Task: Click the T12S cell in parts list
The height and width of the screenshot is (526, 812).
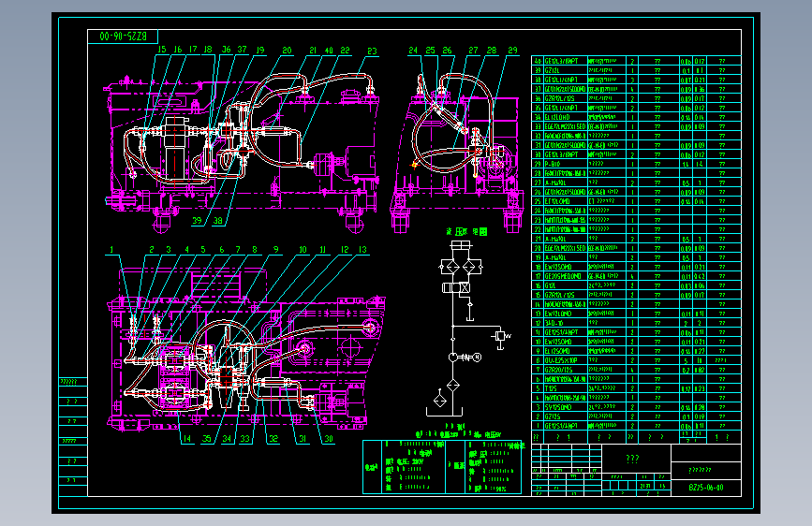Action: 565,388
